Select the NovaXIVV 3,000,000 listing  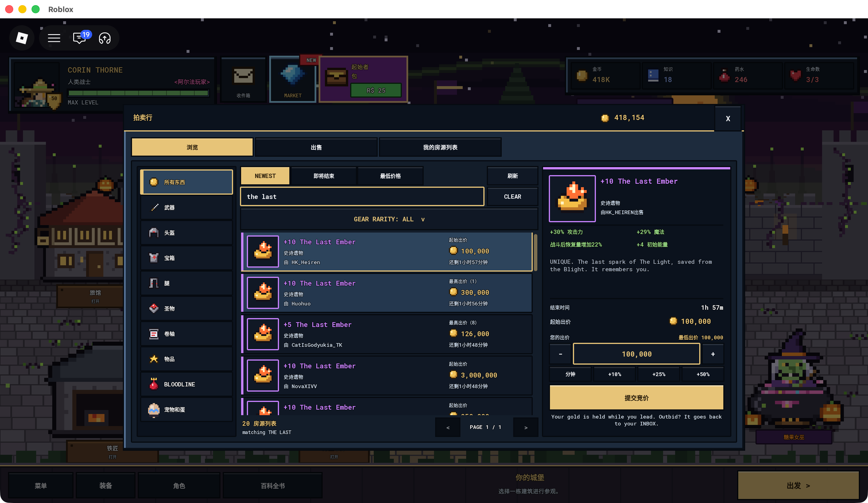point(386,376)
